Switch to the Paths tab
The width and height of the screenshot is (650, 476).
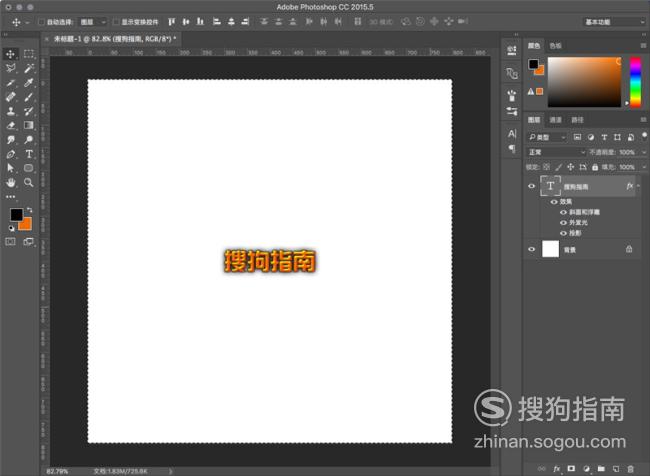pyautogui.click(x=577, y=120)
